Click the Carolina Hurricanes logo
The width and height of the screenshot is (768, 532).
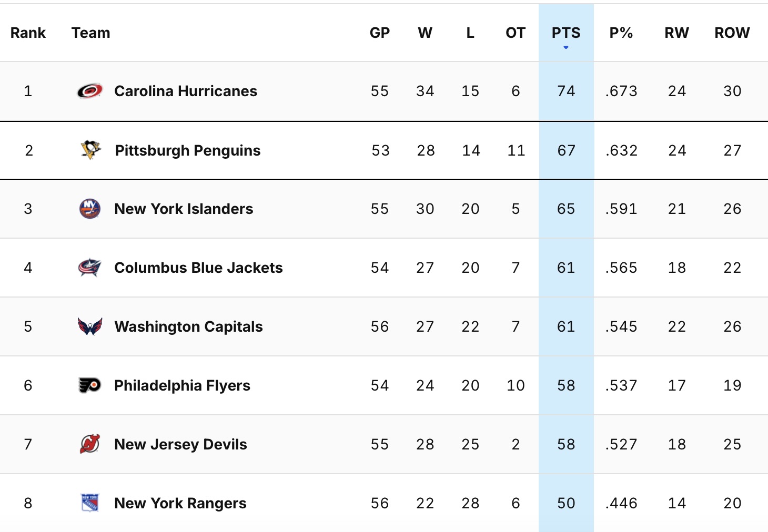(90, 91)
